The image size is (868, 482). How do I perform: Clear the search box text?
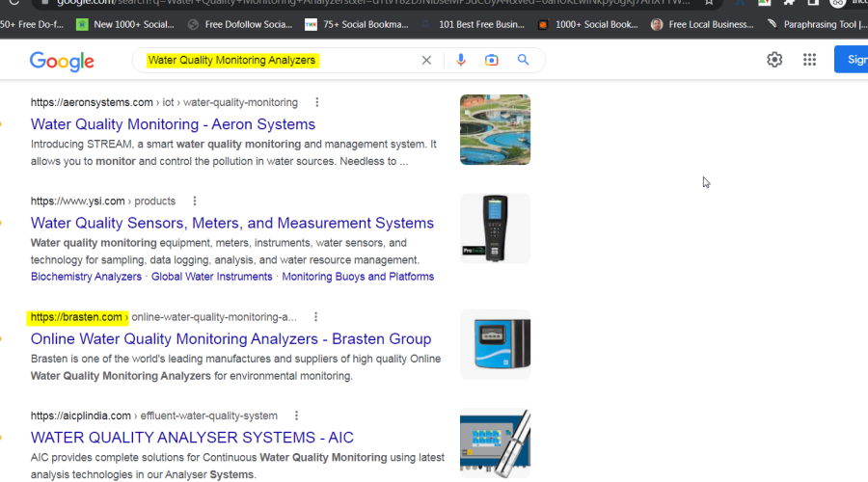tap(426, 60)
